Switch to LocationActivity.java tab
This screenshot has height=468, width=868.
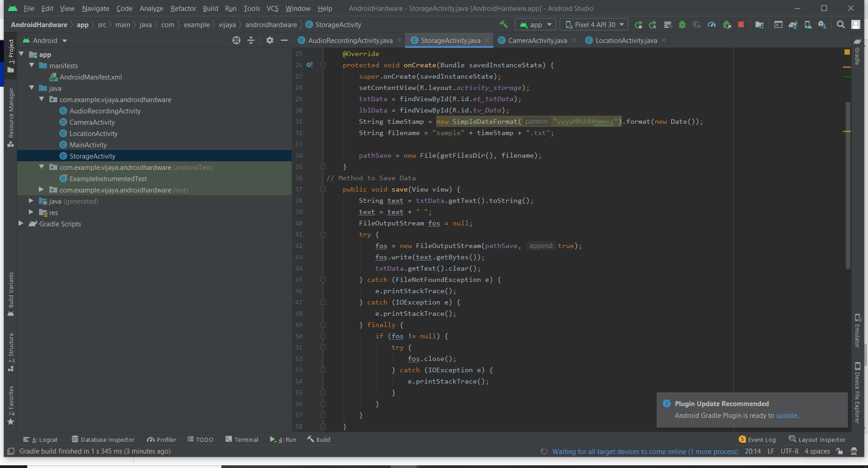(626, 40)
